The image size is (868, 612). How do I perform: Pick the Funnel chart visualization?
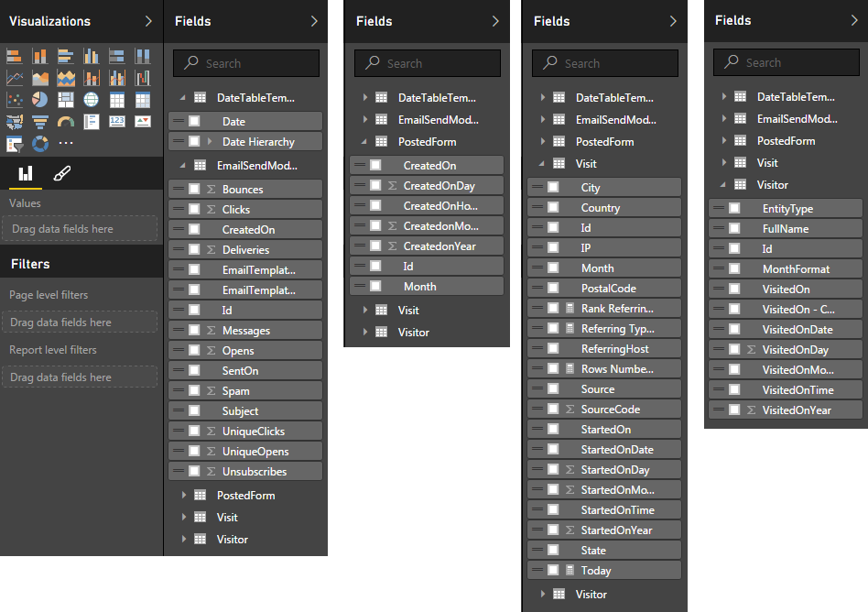pyautogui.click(x=40, y=121)
